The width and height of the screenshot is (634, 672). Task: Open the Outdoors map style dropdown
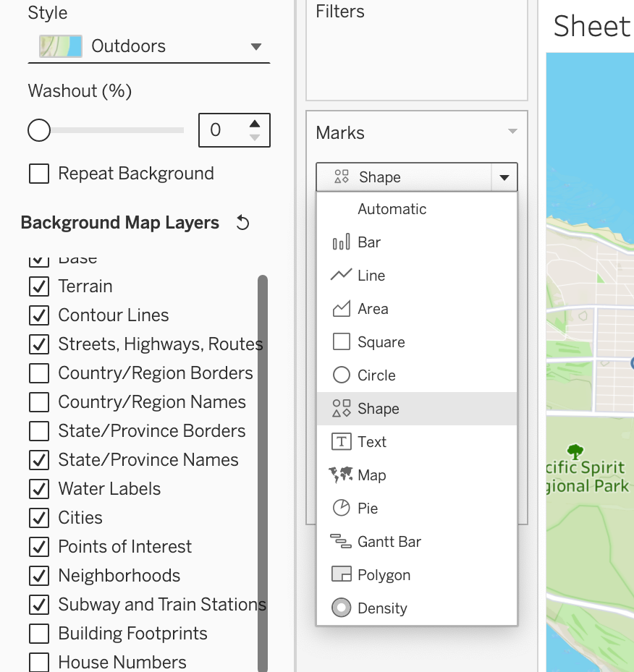point(148,46)
